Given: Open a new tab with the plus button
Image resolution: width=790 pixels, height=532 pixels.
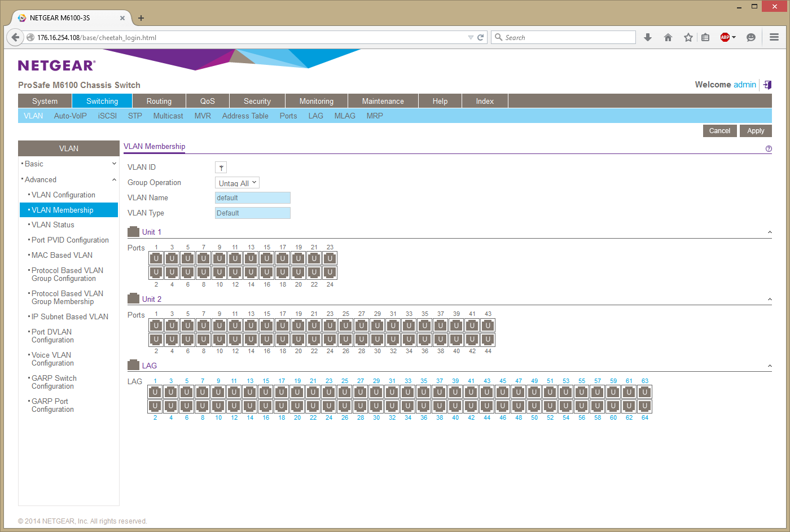Looking at the screenshot, I should tap(141, 18).
